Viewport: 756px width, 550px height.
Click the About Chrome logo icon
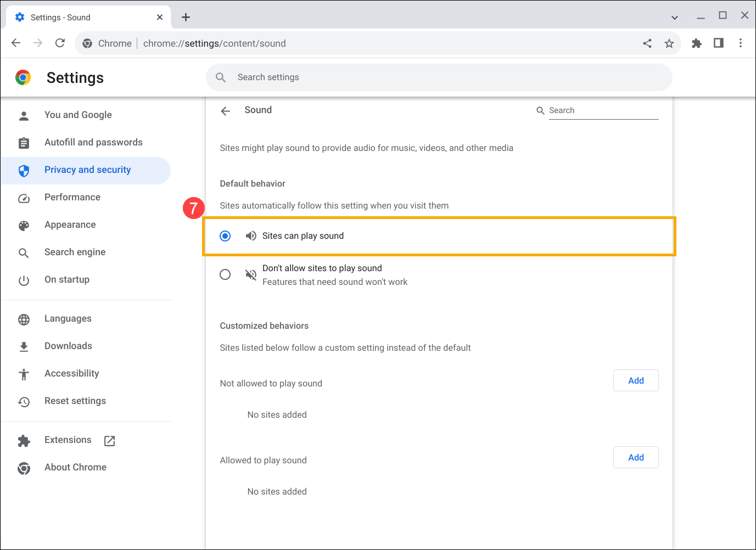click(24, 468)
